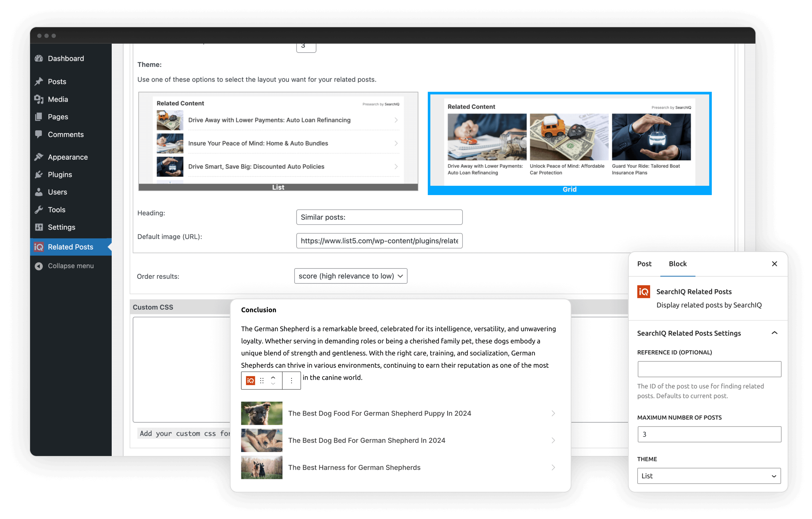Viewport: 812px width, 519px height.
Task: Switch to the Block tab
Action: (676, 263)
